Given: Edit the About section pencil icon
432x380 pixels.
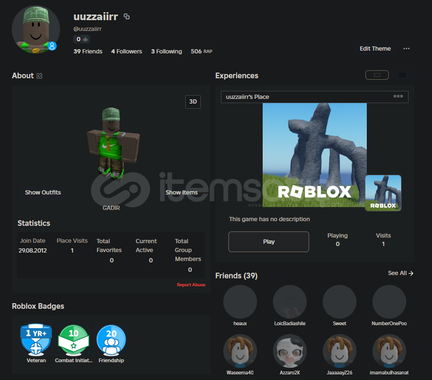Looking at the screenshot, I should click(39, 76).
